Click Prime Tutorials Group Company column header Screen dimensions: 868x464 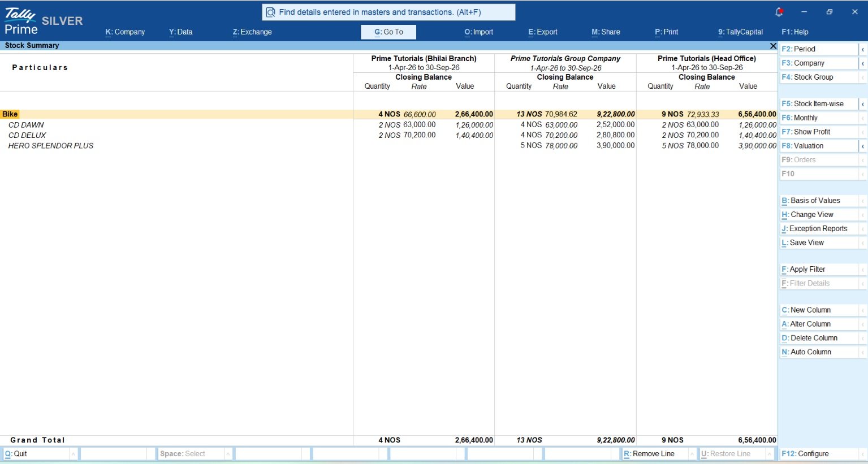point(565,58)
